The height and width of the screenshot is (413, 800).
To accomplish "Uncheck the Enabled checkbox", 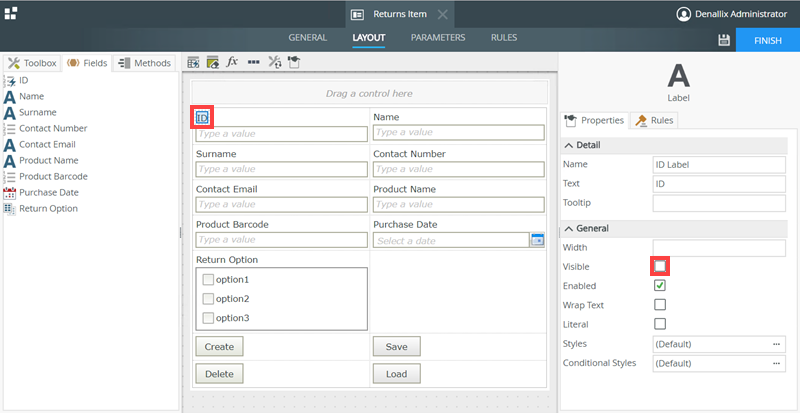I will pyautogui.click(x=660, y=286).
